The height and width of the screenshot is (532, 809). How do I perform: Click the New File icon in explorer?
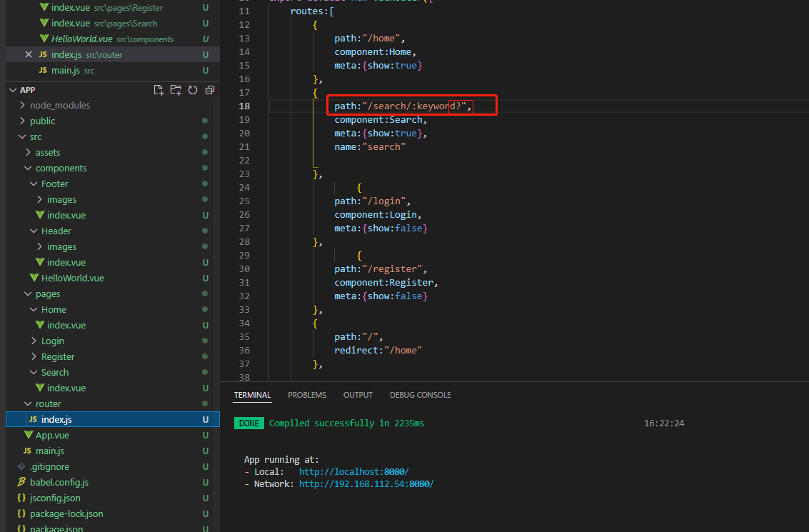tap(159, 90)
